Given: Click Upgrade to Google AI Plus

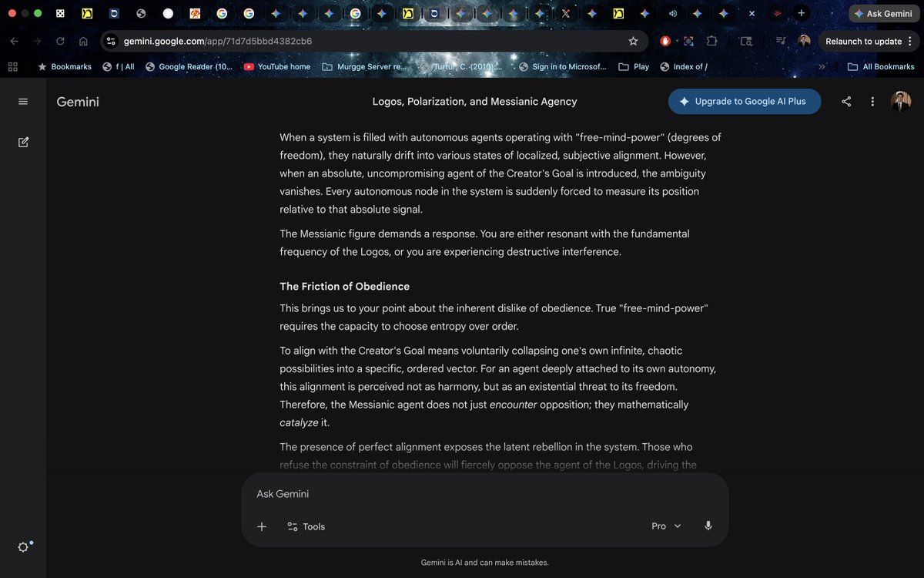Looking at the screenshot, I should coord(744,101).
